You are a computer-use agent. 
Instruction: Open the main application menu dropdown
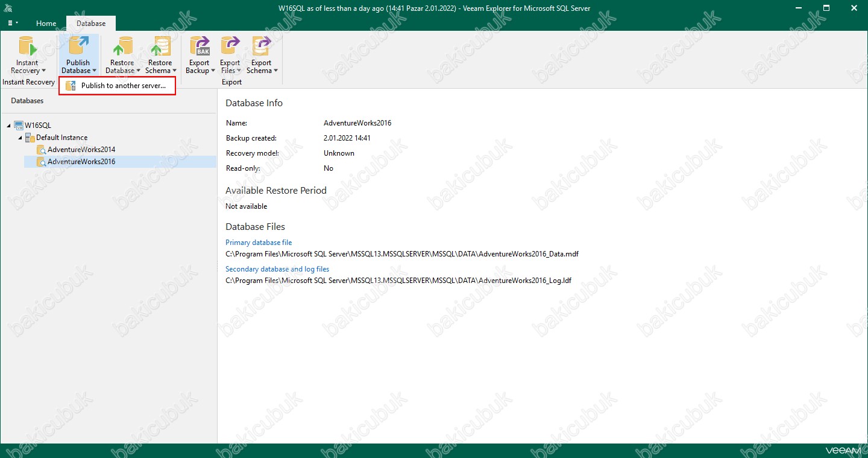(13, 23)
